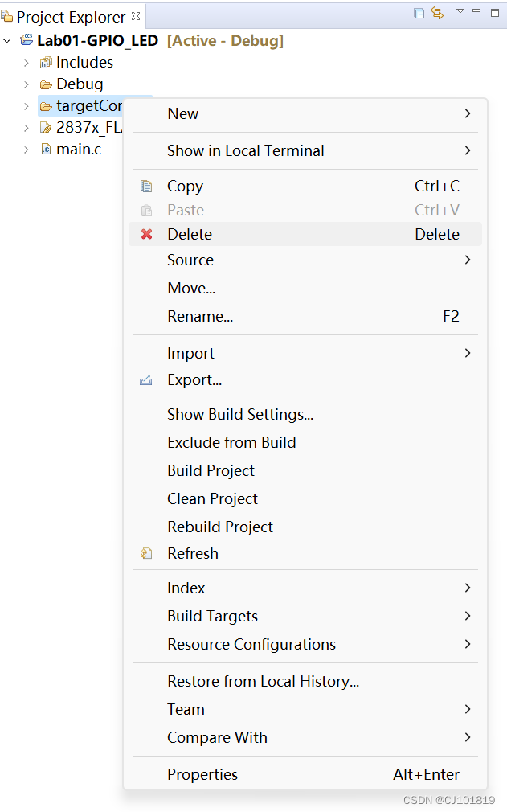This screenshot has width=507, height=812.
Task: Click the main.c file icon
Action: coord(46,149)
